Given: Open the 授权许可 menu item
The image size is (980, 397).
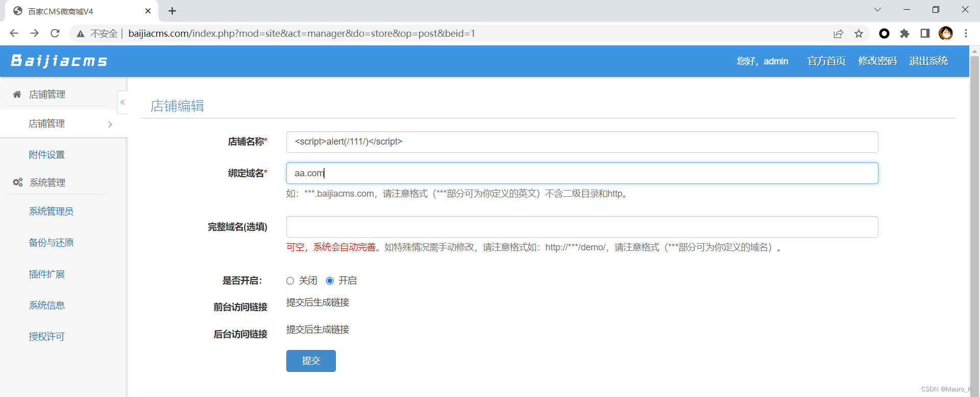Looking at the screenshot, I should pyautogui.click(x=46, y=337).
